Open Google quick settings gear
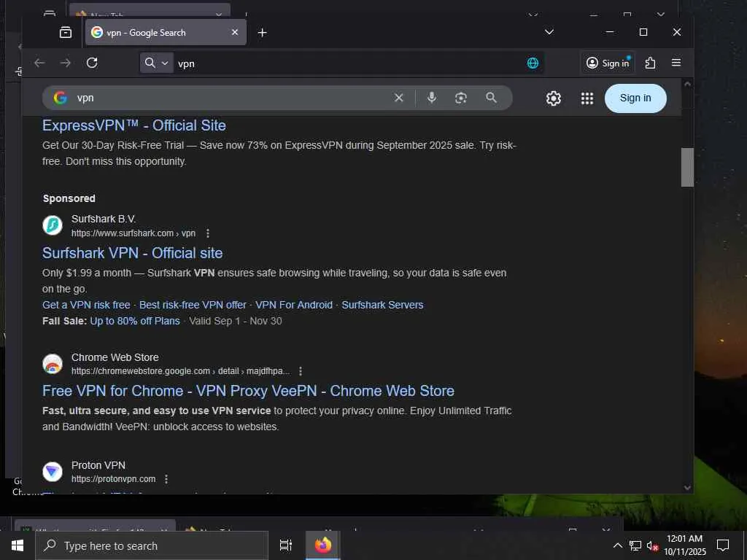 click(553, 98)
